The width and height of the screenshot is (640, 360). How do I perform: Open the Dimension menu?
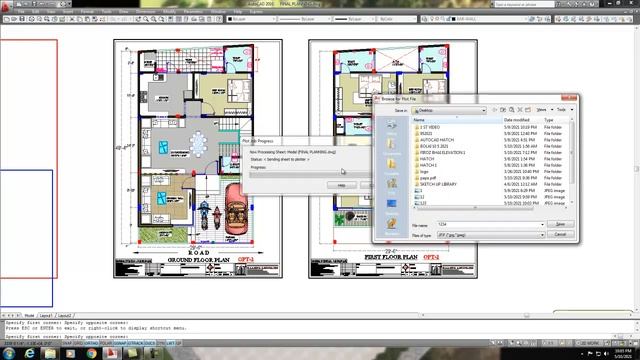145,11
